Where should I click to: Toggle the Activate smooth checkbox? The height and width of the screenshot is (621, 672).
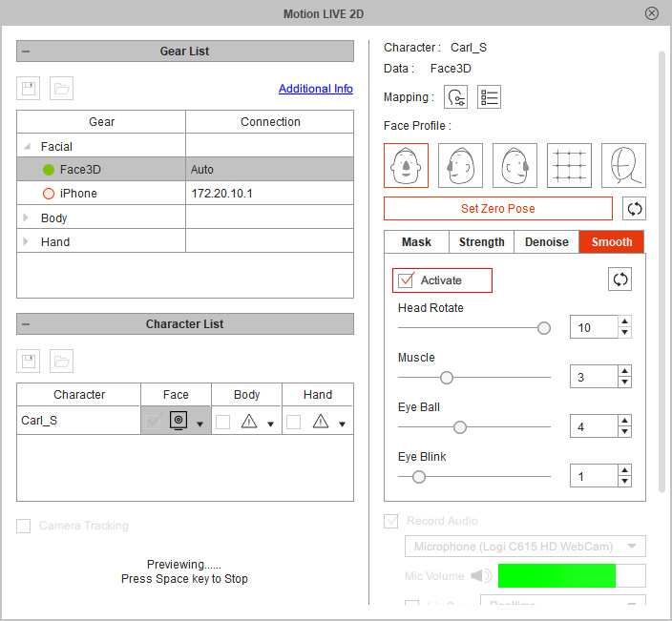[x=406, y=280]
